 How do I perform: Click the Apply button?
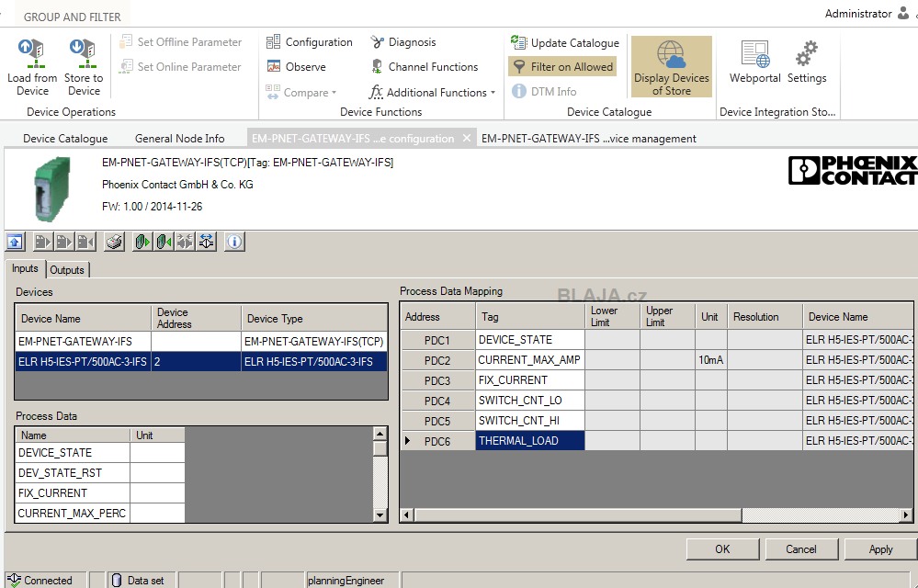click(x=880, y=548)
